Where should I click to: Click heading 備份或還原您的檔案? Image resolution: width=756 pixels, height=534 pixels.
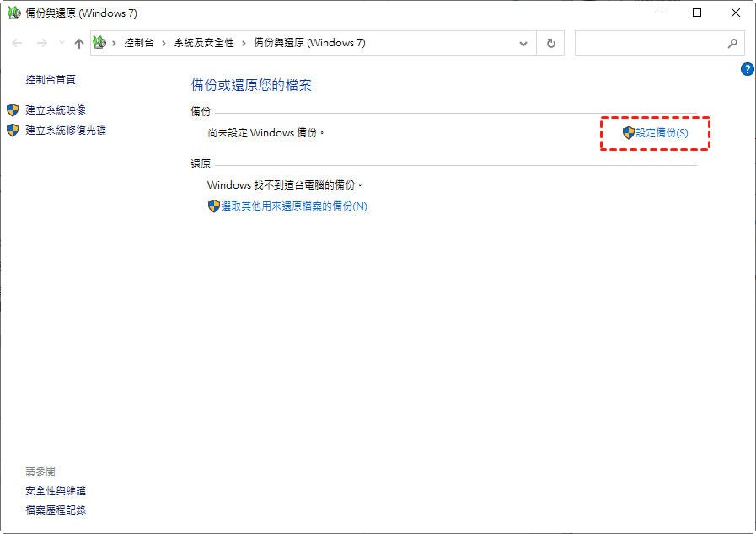pyautogui.click(x=251, y=85)
